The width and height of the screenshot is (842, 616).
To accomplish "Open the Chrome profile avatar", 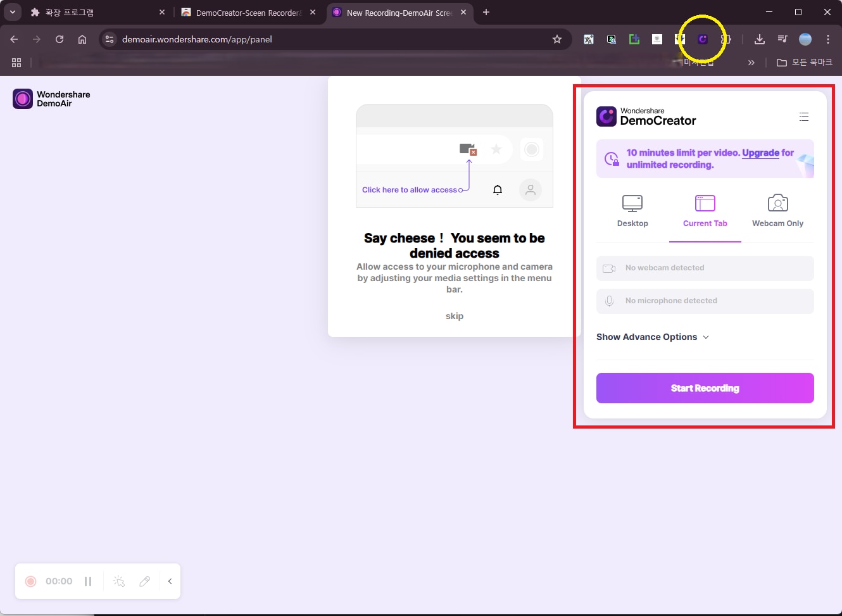I will 805,39.
